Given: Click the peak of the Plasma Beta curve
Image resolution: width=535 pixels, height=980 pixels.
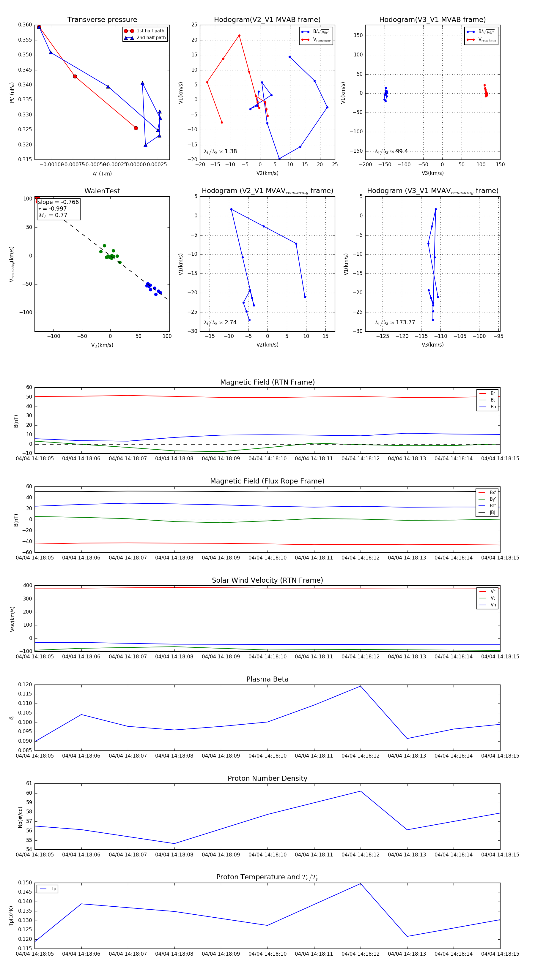Looking at the screenshot, I should pyautogui.click(x=361, y=686).
